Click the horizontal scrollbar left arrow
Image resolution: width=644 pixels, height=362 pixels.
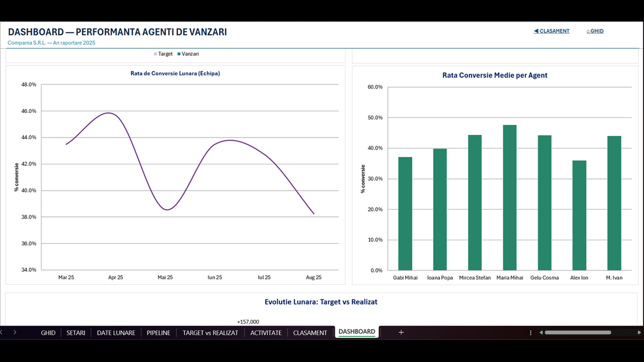coord(541,332)
